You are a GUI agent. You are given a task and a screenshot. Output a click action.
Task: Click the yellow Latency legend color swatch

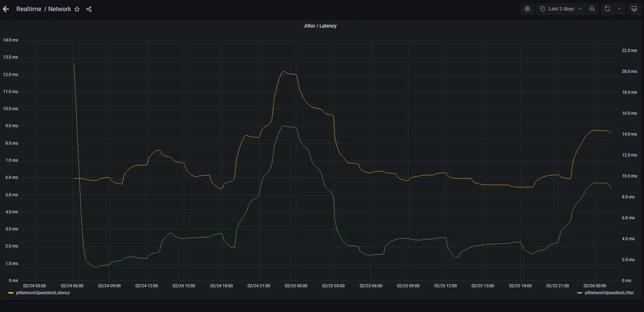tap(11, 293)
